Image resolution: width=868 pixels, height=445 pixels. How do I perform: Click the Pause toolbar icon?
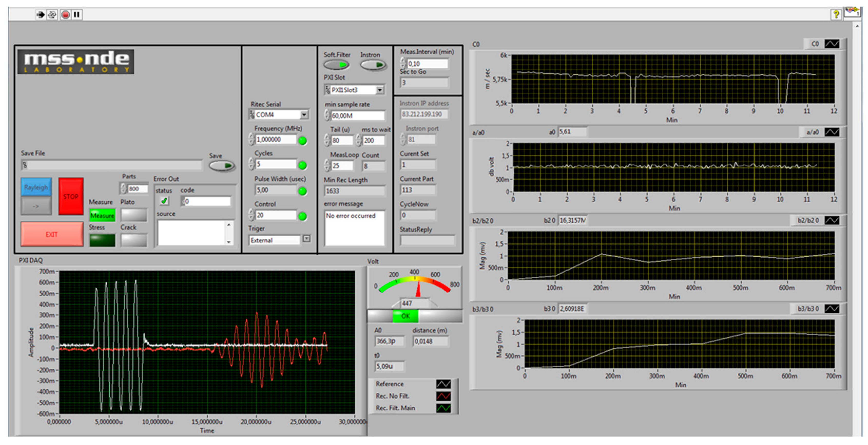pyautogui.click(x=77, y=14)
